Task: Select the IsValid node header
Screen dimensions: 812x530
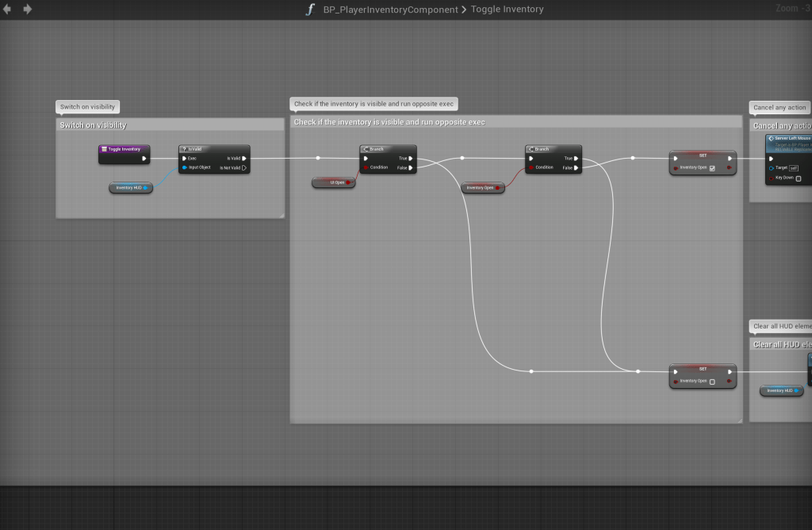Action: coord(214,148)
